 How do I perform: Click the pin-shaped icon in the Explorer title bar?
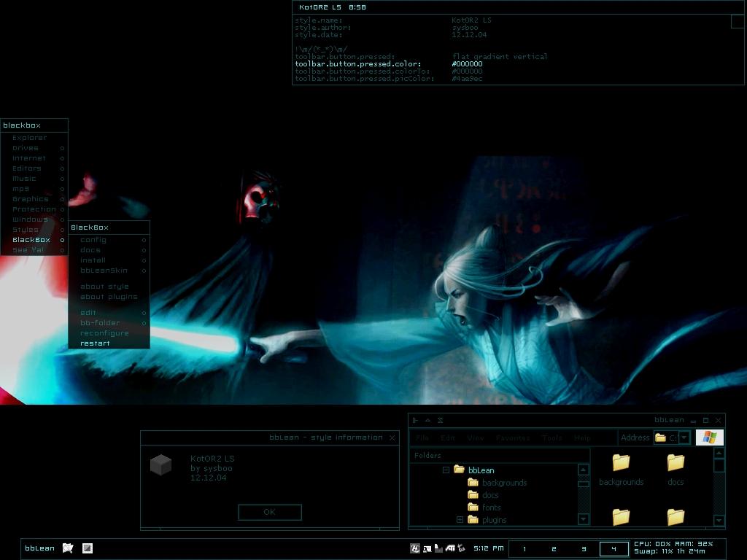(415, 420)
